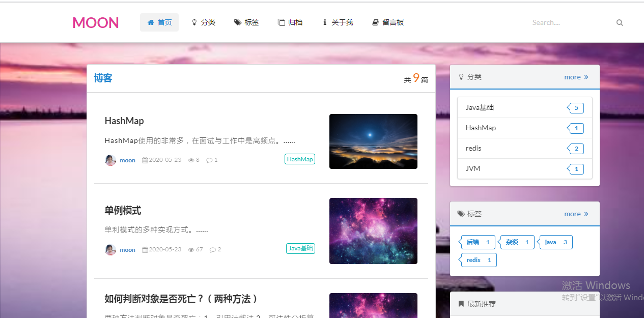This screenshot has width=644, height=318.
Task: Click the calendar icon beside 2020-05-23
Action: click(x=145, y=160)
